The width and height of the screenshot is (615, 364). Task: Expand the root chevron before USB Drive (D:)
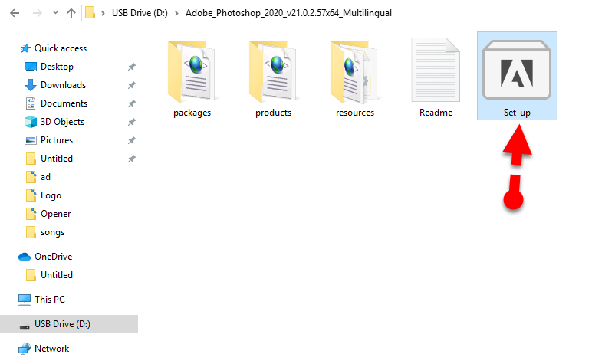click(104, 13)
